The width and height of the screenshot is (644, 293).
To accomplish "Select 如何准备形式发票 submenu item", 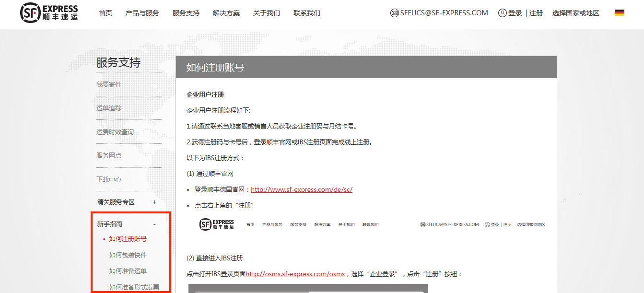I will [134, 287].
